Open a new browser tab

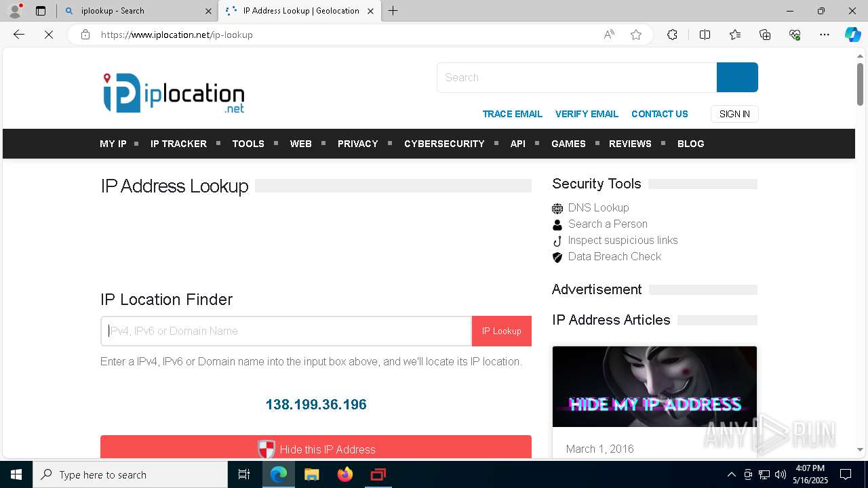pyautogui.click(x=393, y=11)
